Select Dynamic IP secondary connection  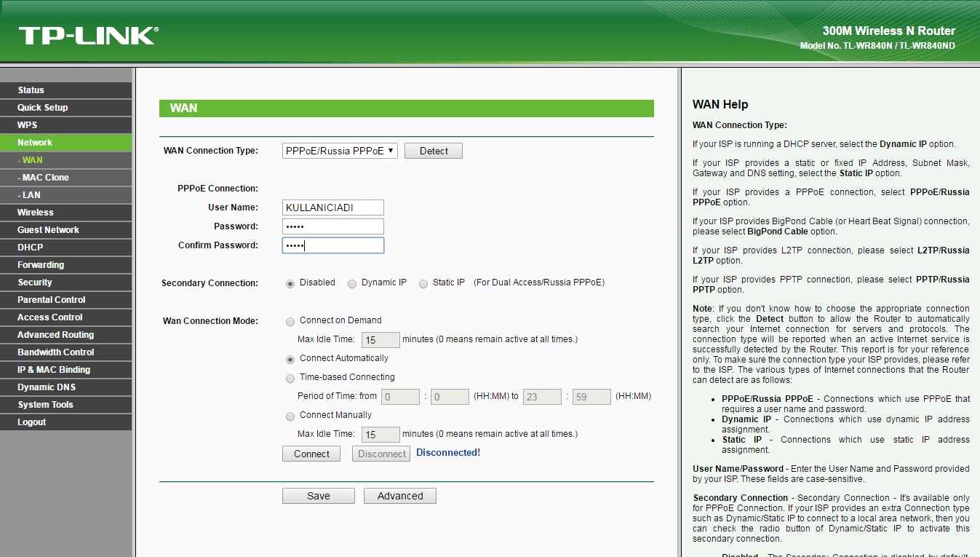(352, 283)
